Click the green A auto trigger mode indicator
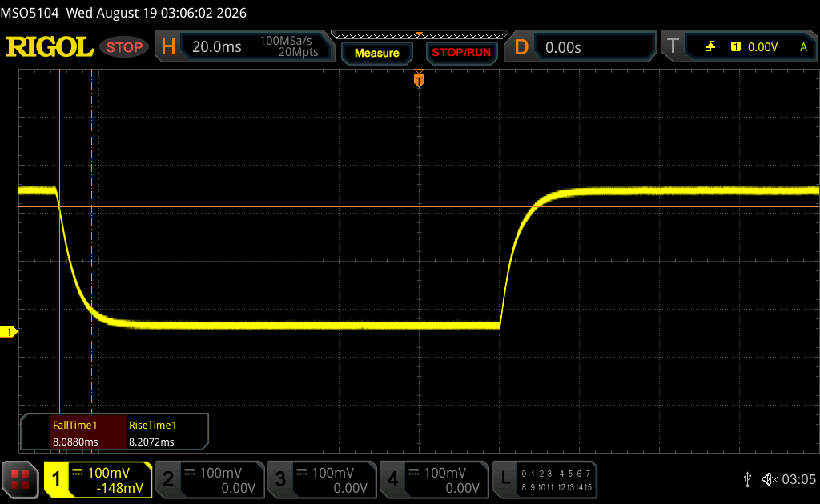The image size is (820, 504). [804, 47]
